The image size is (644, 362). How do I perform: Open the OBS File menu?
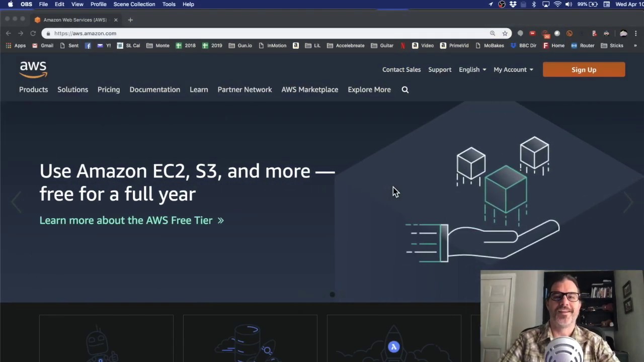point(43,4)
